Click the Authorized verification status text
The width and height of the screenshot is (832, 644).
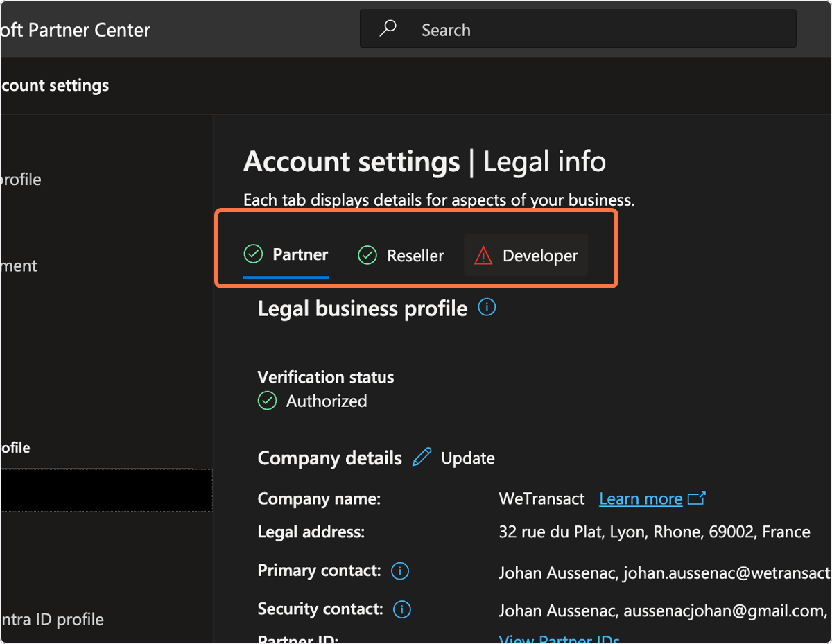[x=327, y=401]
